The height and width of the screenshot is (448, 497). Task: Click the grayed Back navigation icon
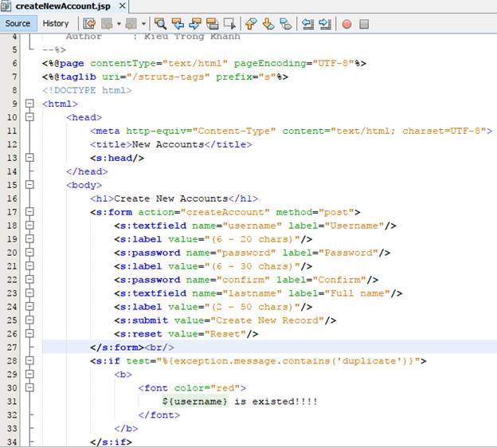[x=108, y=24]
